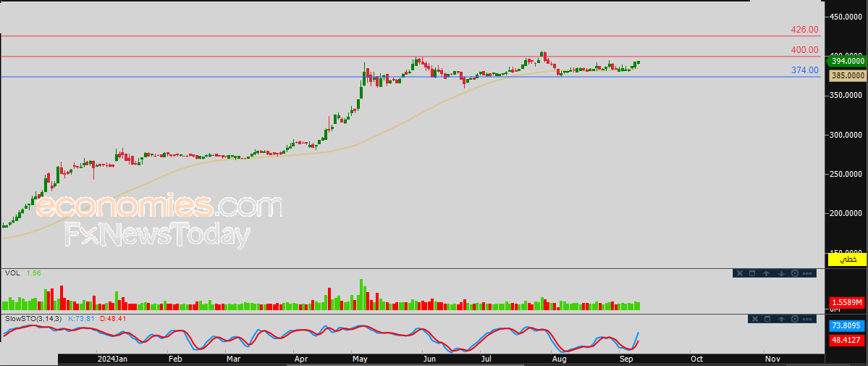
Task: Click the VOL indicator label
Action: coord(12,273)
